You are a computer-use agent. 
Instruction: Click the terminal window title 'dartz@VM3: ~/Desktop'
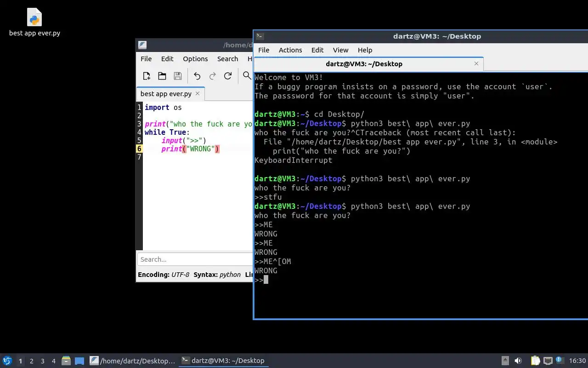coord(437,36)
